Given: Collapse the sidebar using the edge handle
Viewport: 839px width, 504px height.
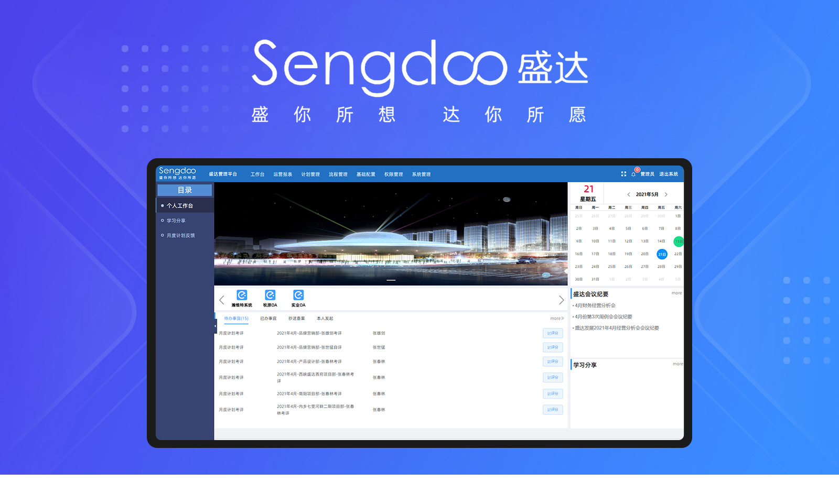Looking at the screenshot, I should pos(215,326).
